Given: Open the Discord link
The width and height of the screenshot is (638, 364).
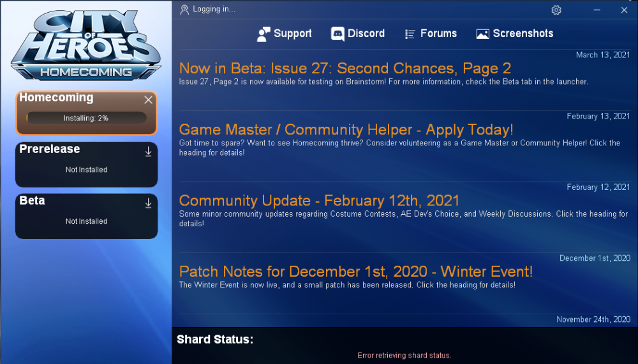Looking at the screenshot, I should 358,34.
